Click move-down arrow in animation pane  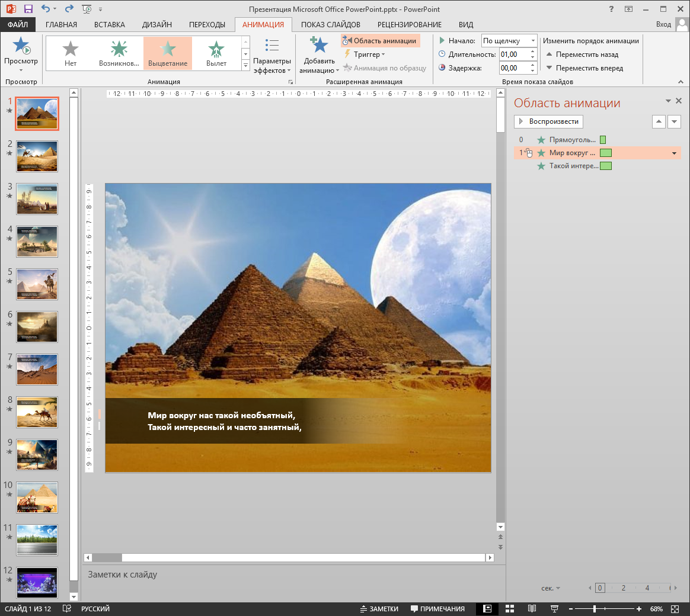point(674,121)
